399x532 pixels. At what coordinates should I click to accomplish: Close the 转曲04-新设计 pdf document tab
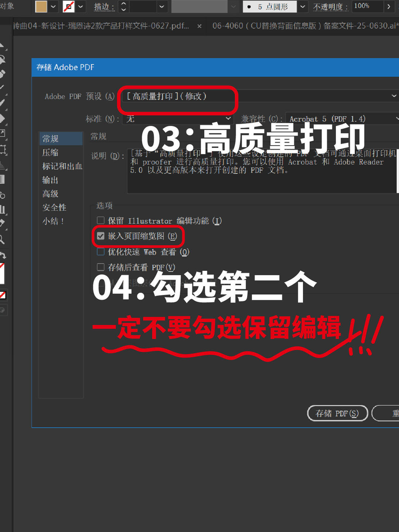click(x=199, y=26)
